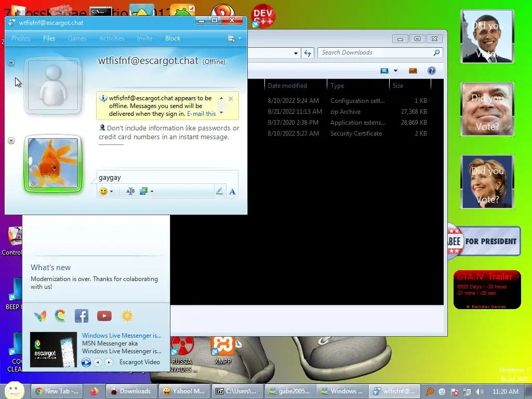Expand the view options dropdown arrow
This screenshot has width=532, height=399.
tap(395, 71)
